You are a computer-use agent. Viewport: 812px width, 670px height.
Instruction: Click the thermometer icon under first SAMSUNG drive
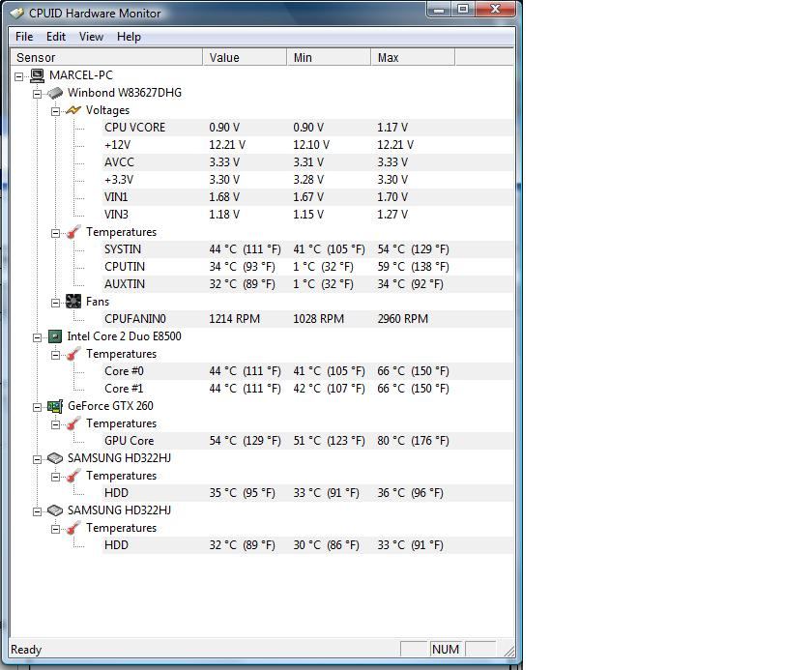73,476
